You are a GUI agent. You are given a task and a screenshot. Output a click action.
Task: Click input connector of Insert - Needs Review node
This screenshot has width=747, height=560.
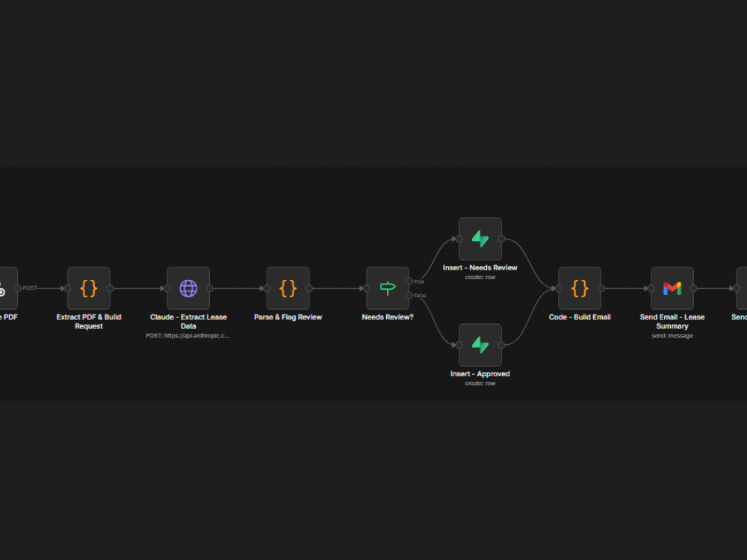pyautogui.click(x=459, y=239)
